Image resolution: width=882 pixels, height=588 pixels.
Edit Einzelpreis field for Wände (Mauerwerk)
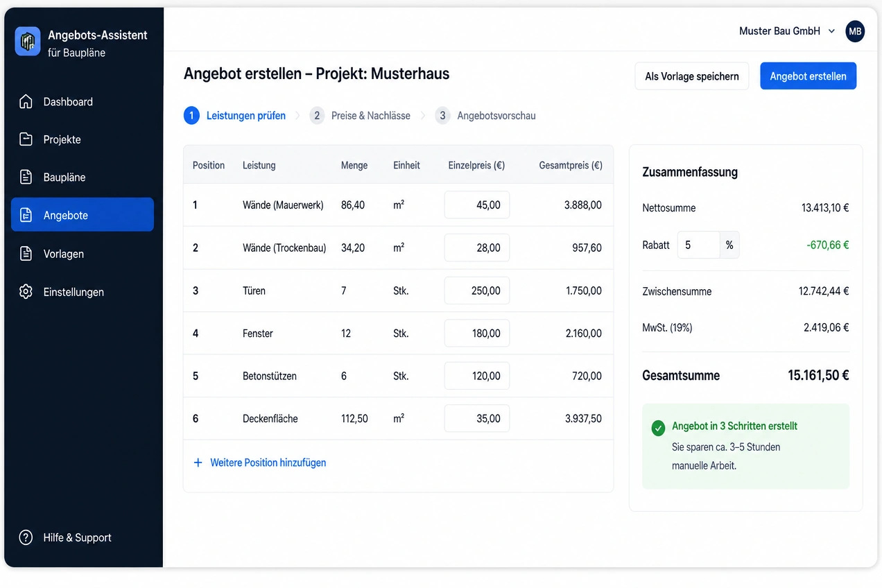[x=477, y=205]
